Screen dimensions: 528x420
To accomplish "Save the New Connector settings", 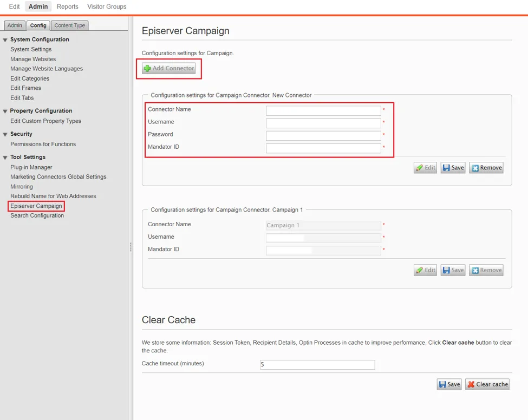I will pos(453,168).
